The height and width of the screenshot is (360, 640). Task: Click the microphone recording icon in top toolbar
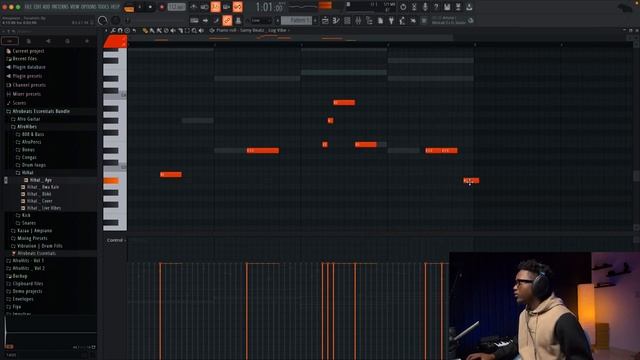pyautogui.click(x=425, y=7)
